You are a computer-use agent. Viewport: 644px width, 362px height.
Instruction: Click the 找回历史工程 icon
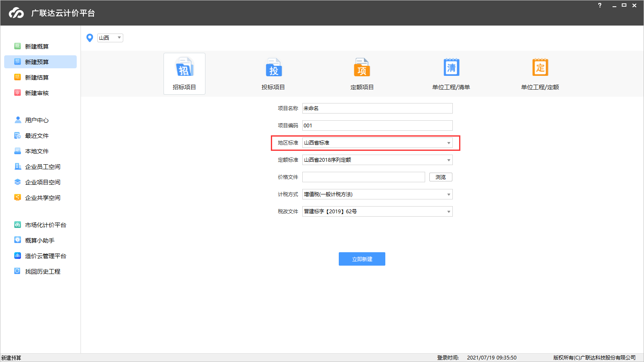[18, 271]
